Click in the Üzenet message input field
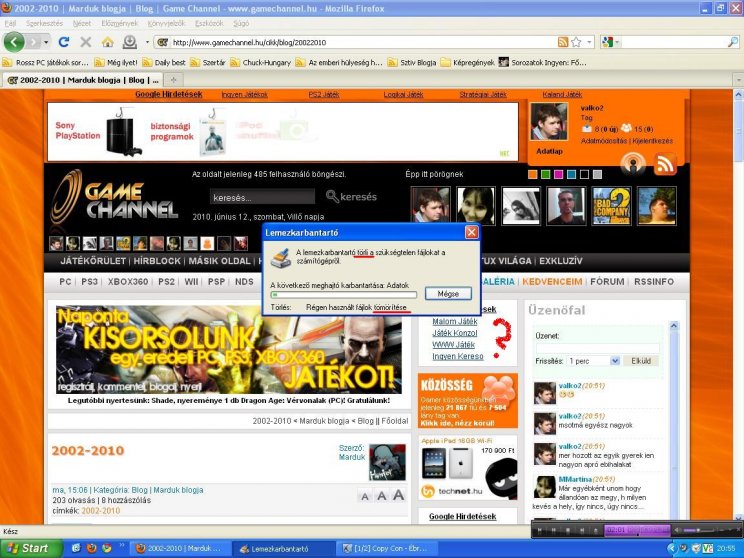Viewport: 744px width, 558px height. (597, 348)
